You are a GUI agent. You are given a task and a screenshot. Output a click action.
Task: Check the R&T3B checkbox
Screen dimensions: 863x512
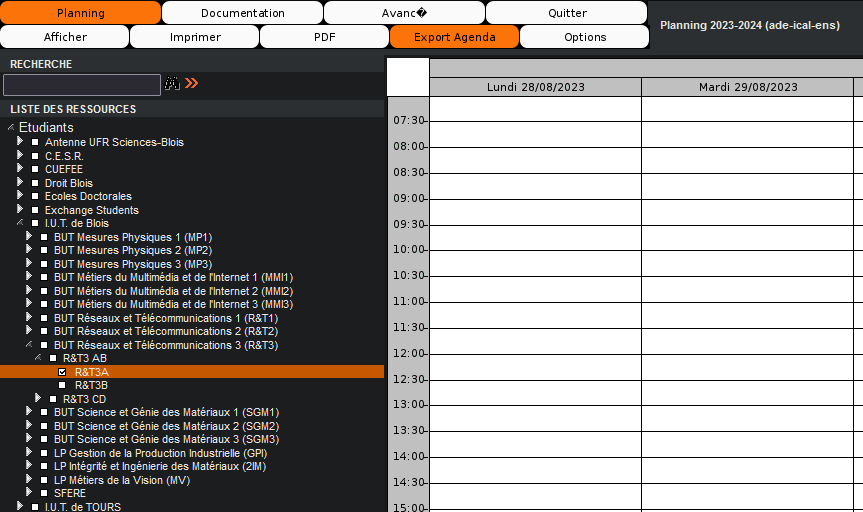pos(62,385)
